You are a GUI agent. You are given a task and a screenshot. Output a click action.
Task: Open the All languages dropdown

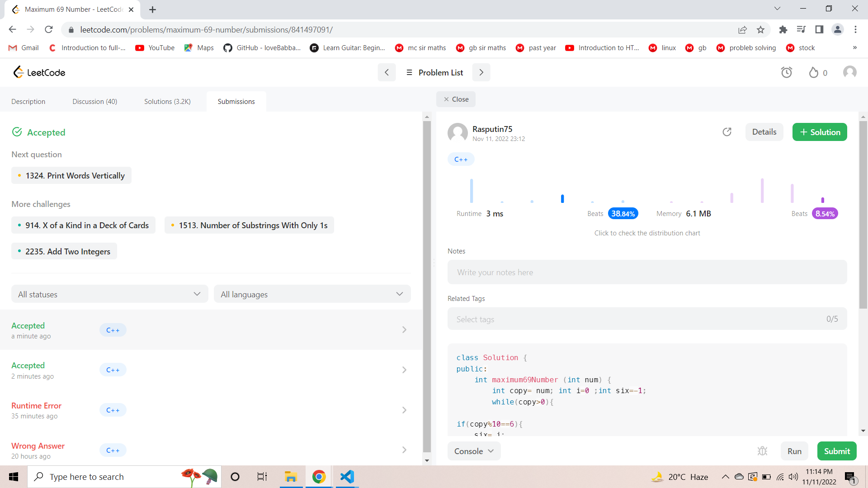pyautogui.click(x=312, y=294)
